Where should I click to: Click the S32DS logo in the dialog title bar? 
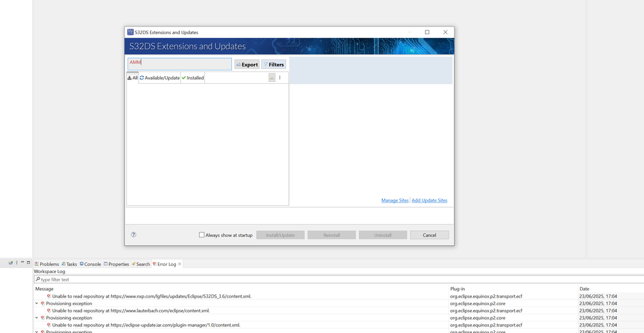130,32
